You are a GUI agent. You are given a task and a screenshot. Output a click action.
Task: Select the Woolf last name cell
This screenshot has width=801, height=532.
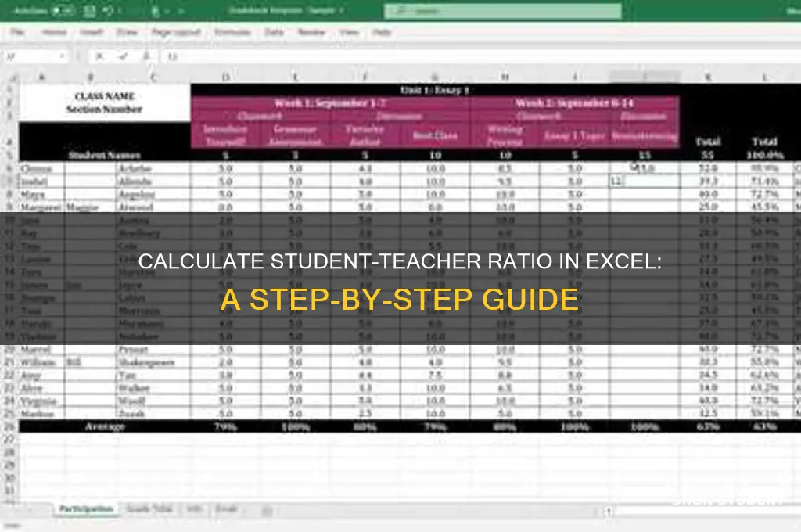pyautogui.click(x=153, y=401)
